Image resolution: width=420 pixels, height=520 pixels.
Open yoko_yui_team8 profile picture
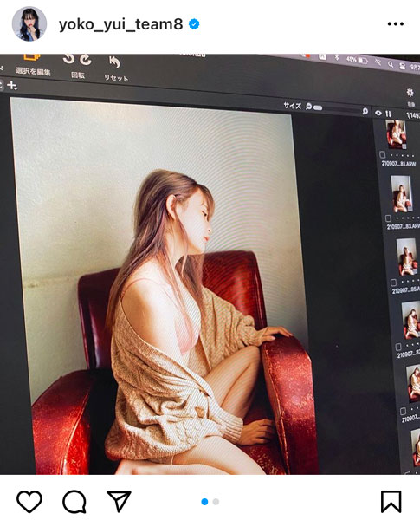point(29,23)
